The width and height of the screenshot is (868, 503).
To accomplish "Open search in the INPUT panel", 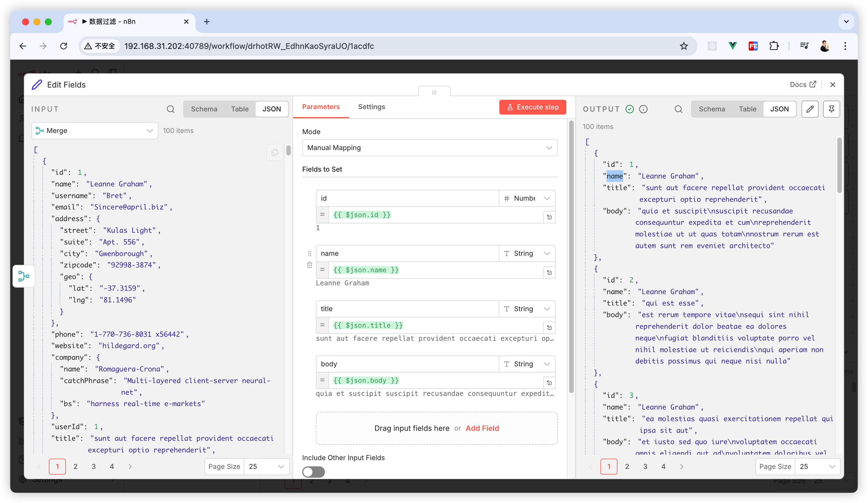I will (x=170, y=109).
